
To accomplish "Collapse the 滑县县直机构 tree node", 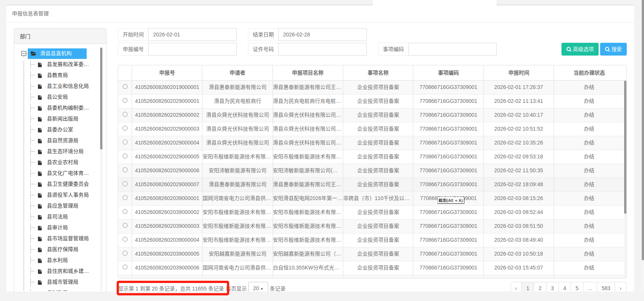I will click(x=24, y=54).
